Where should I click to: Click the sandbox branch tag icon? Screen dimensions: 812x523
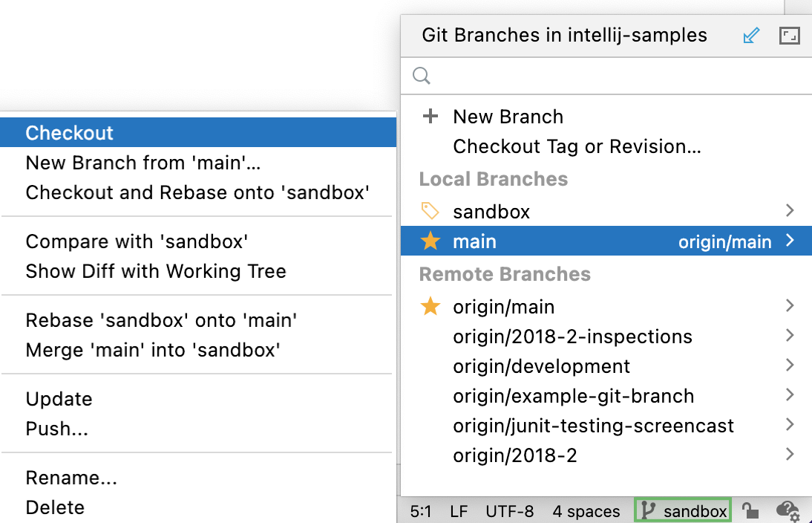pyautogui.click(x=430, y=211)
